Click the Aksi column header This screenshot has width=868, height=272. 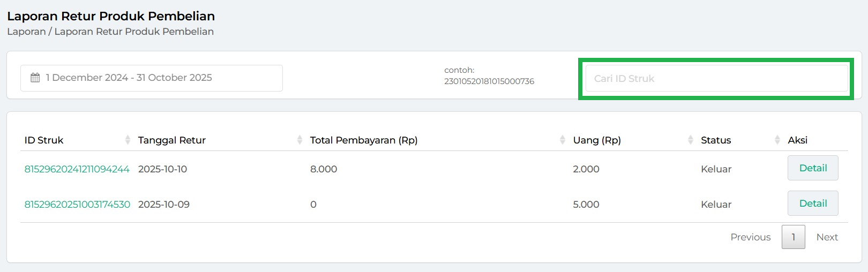point(797,140)
